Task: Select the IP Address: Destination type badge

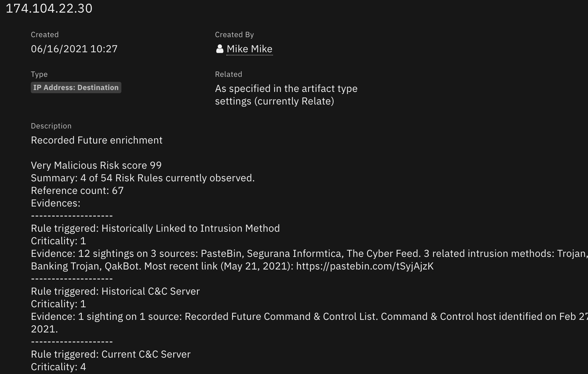Action: 76,88
